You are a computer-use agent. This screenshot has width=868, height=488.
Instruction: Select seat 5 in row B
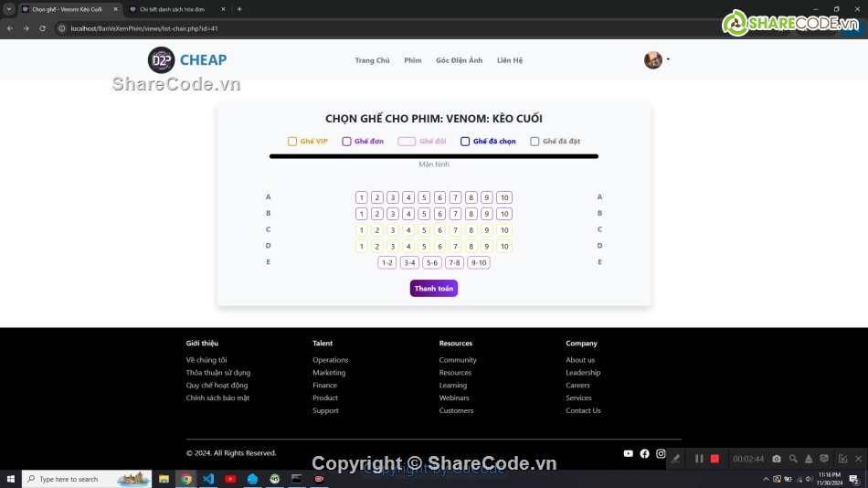point(424,214)
